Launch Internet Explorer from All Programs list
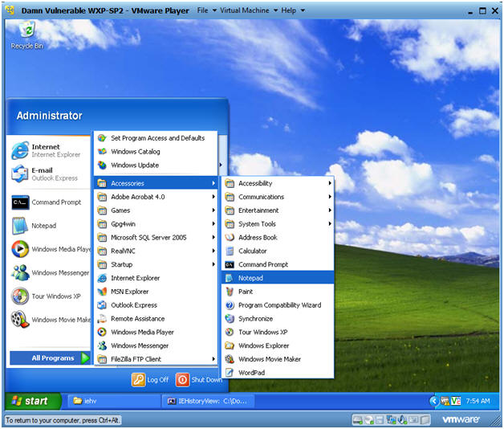 coord(156,278)
